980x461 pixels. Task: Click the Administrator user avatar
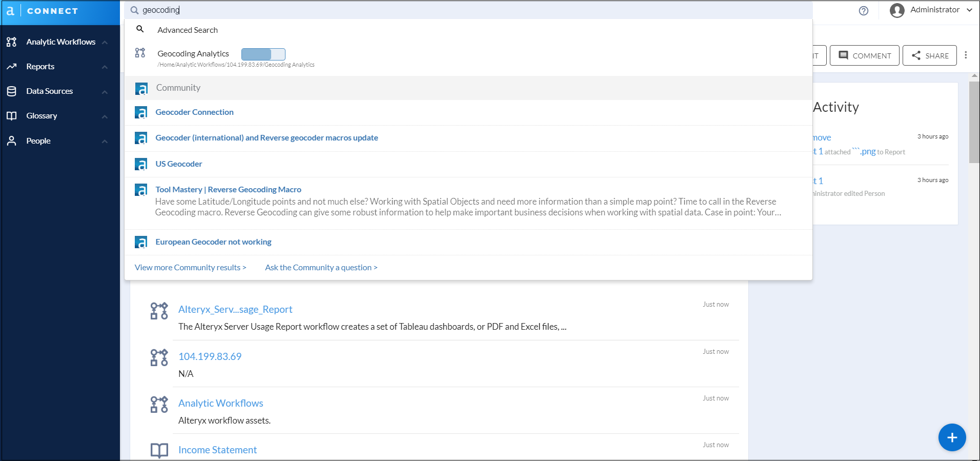click(x=897, y=10)
